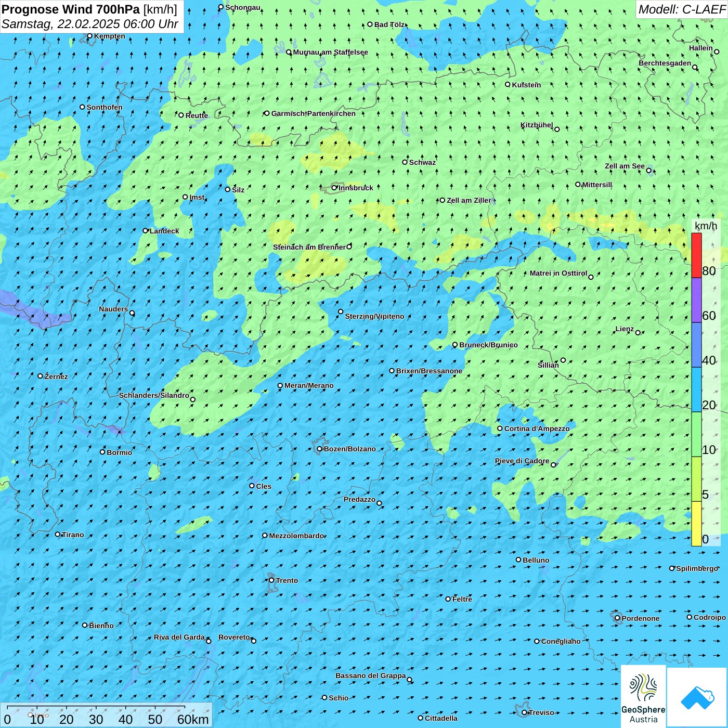The image size is (728, 728).
Task: Click the 60km mark on scale bar
Action: click(193, 719)
